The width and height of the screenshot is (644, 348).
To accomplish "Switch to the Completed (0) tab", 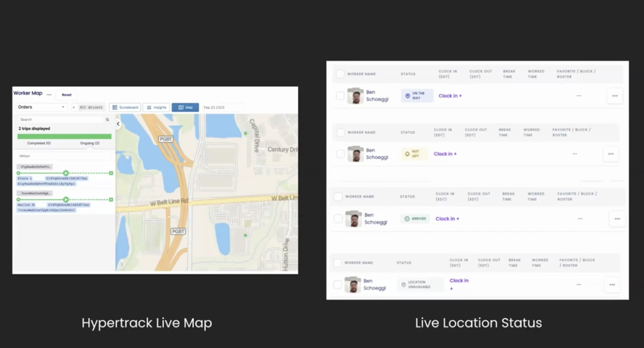I will [x=39, y=143].
